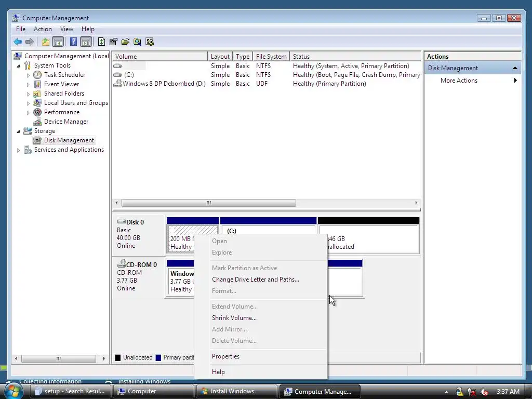Sort by the Layout column header
532x399 pixels.
[x=220, y=56]
